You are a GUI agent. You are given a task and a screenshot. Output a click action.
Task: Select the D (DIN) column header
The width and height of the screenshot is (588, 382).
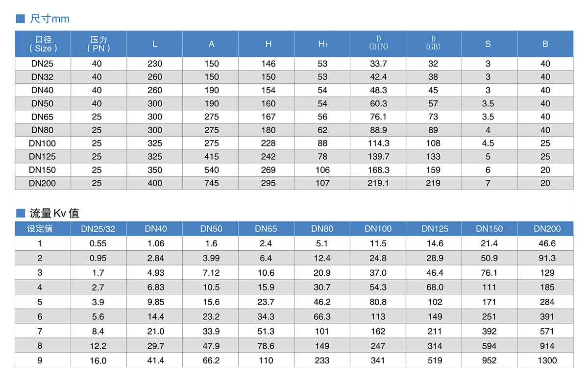click(x=378, y=43)
